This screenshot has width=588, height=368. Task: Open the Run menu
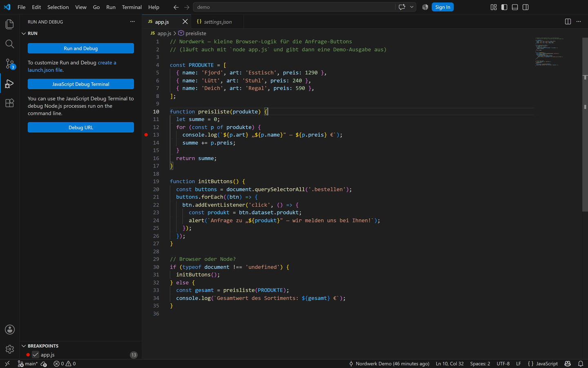point(111,7)
